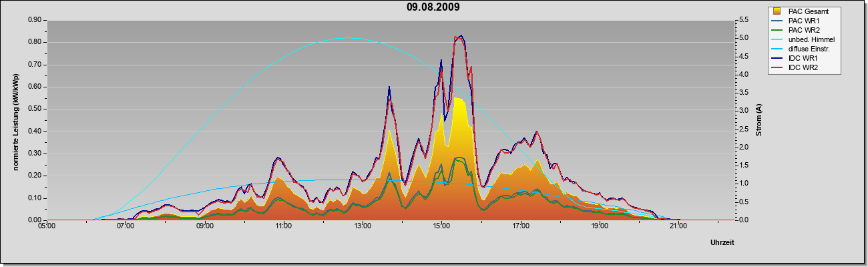The image size is (868, 267).
Task: Select the PAC WR1 legend entry
Action: tap(801, 21)
